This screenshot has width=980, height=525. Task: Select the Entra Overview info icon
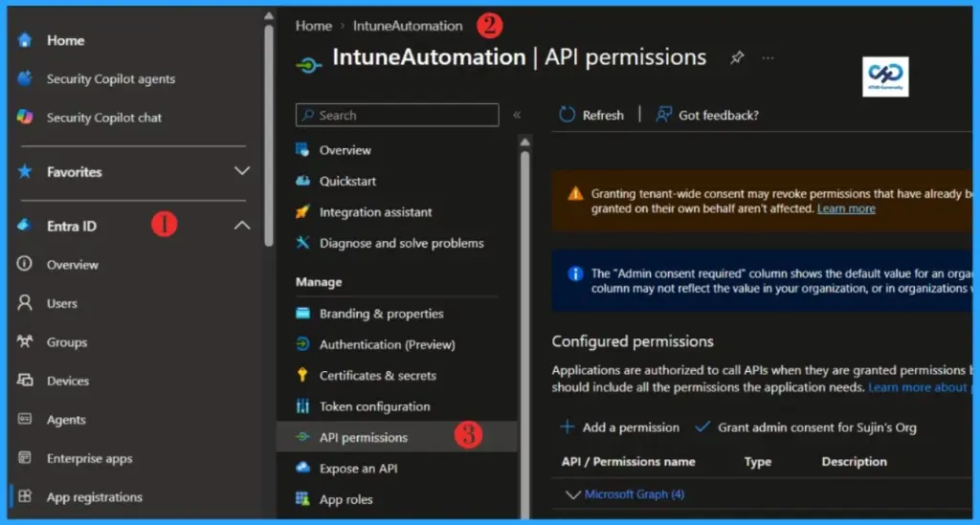click(x=24, y=264)
